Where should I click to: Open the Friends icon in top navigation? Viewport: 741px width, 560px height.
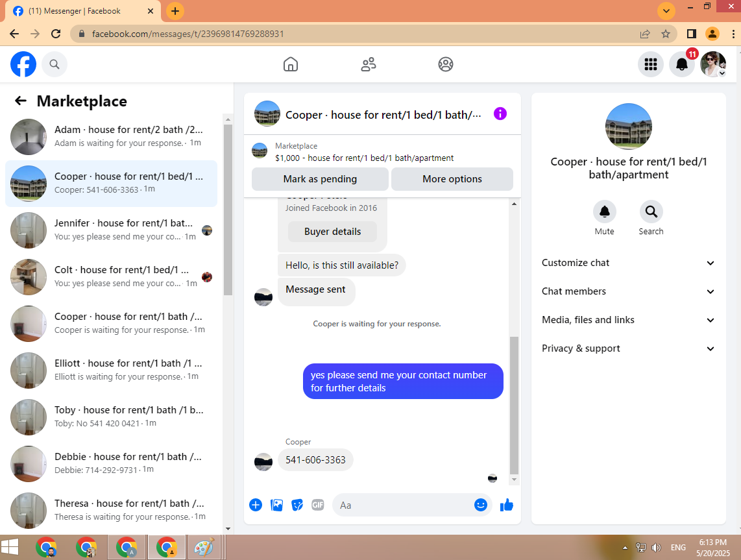(368, 64)
